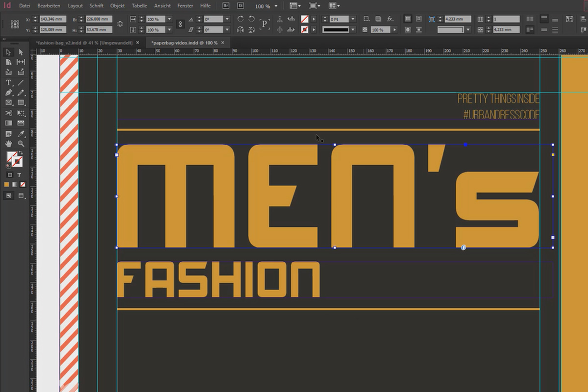Switch to fashion-bag_v2.indd tab

pyautogui.click(x=84, y=43)
